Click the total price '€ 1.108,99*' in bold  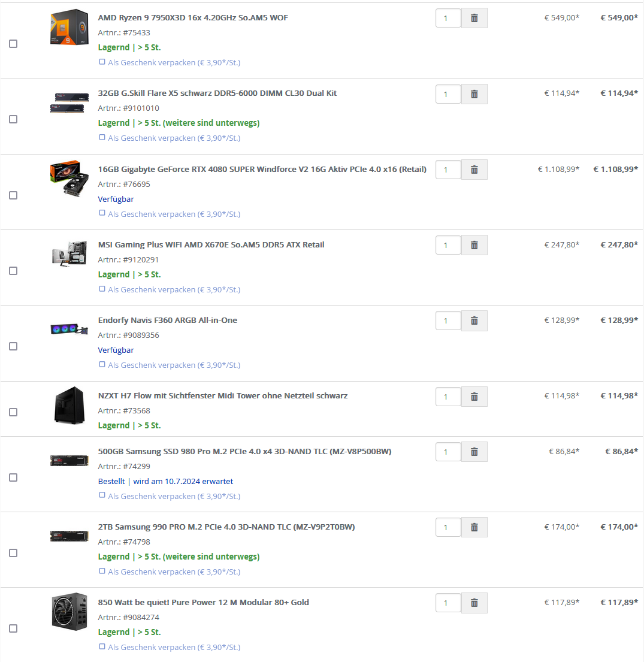pyautogui.click(x=616, y=170)
